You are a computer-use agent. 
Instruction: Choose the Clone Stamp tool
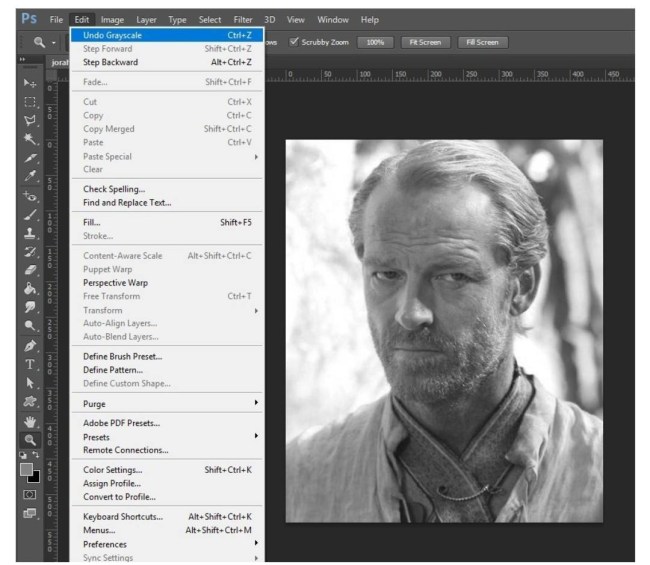pyautogui.click(x=30, y=232)
